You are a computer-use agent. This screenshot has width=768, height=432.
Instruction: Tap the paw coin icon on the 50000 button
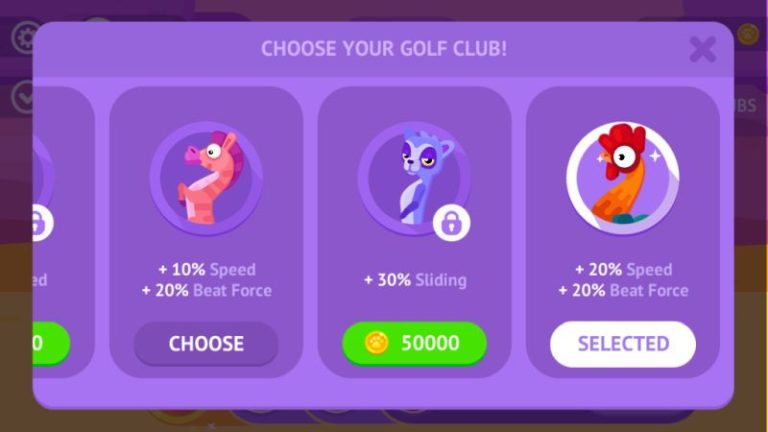click(377, 343)
